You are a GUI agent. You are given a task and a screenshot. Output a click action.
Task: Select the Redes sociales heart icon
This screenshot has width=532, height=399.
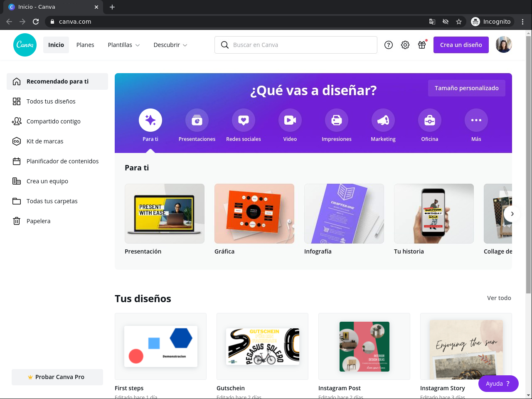pyautogui.click(x=244, y=120)
